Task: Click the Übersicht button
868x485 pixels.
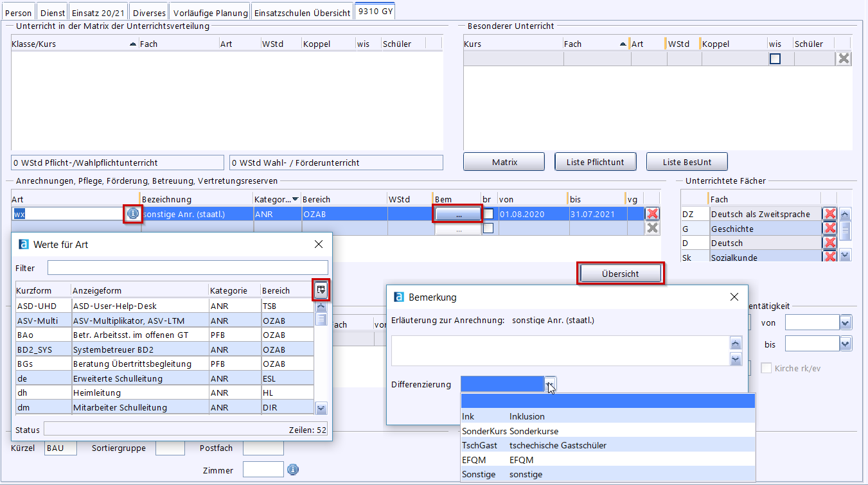Action: (x=620, y=274)
